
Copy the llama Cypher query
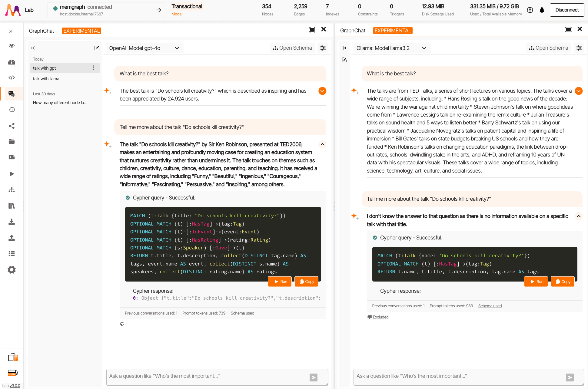click(x=563, y=282)
